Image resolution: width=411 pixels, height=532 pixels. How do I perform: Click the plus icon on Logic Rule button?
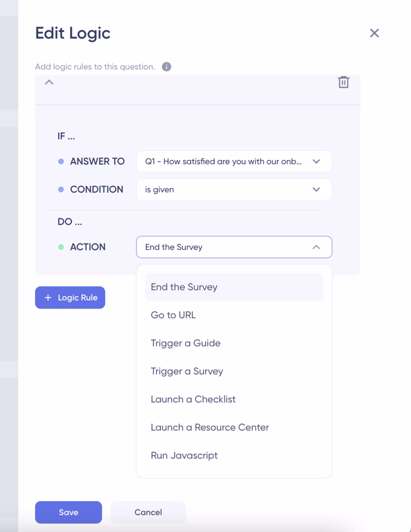[x=47, y=297]
